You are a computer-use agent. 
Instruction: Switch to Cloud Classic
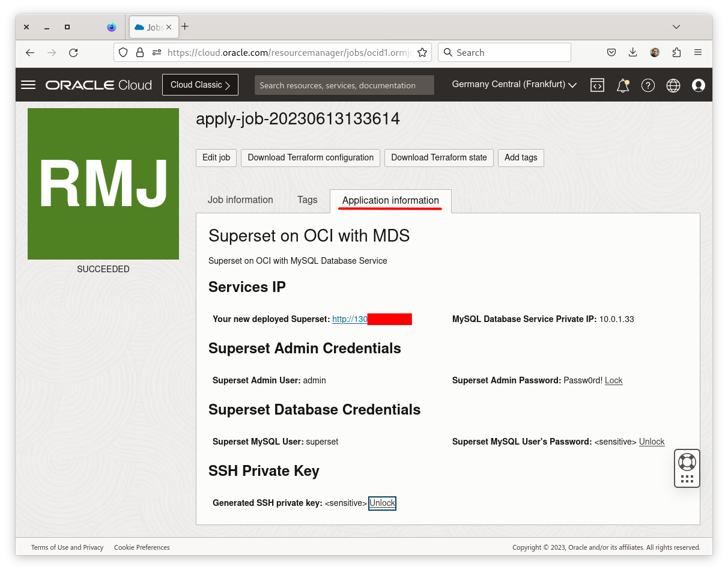click(200, 85)
